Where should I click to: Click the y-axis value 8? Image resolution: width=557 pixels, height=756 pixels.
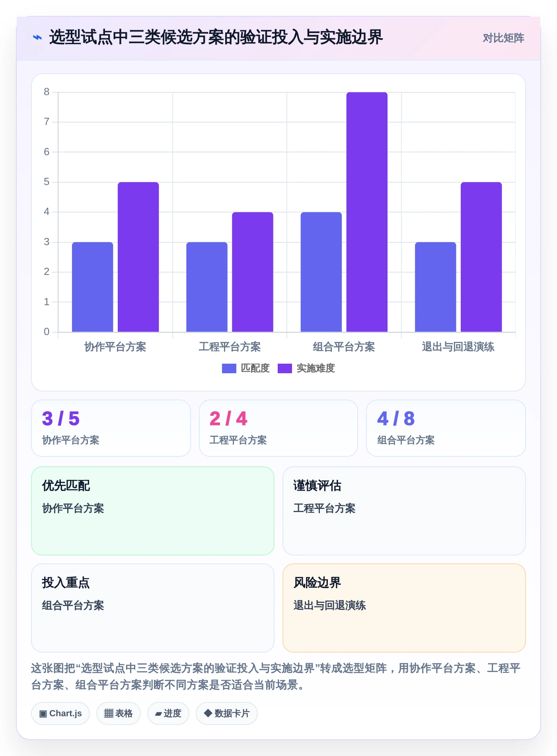[x=47, y=92]
